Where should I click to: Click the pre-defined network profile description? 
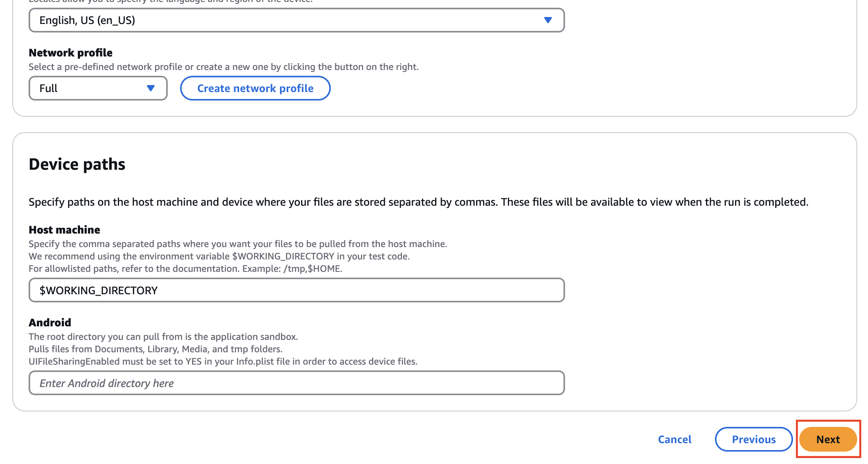tap(224, 67)
